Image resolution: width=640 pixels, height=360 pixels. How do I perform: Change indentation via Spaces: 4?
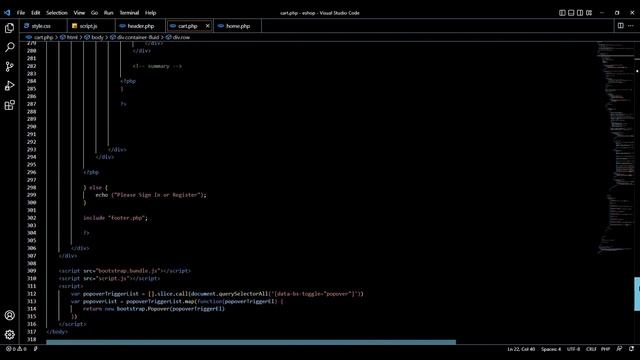coord(551,349)
